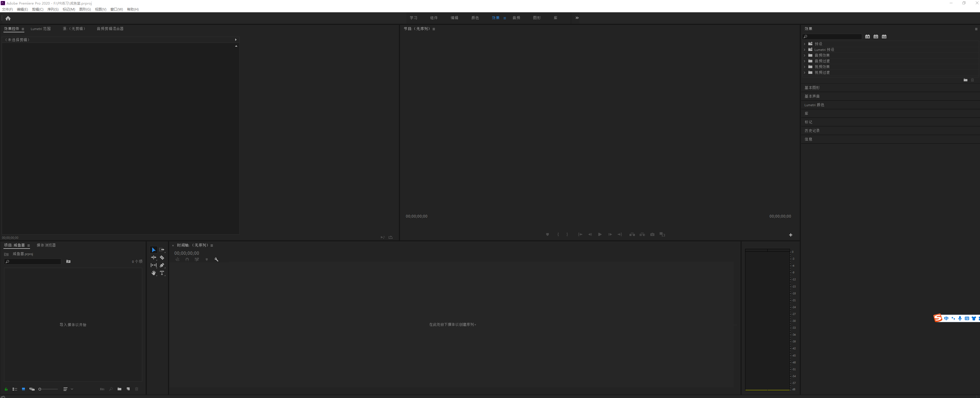The width and height of the screenshot is (980, 398).
Task: Expand the 视频效果 folder
Action: (x=805, y=67)
